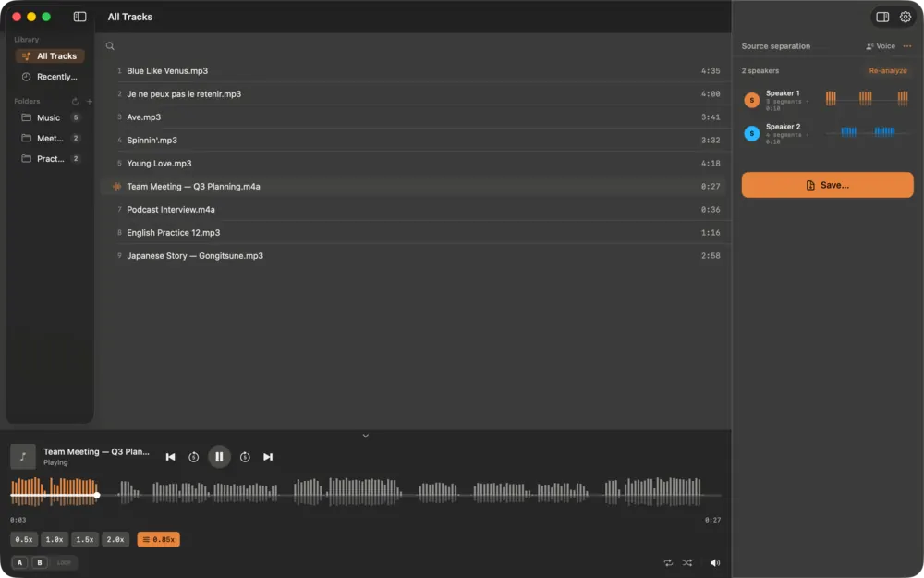Set playback speed to 2.0x

coord(115,540)
